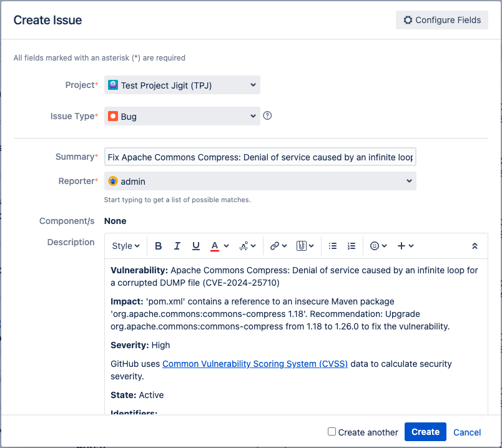Open the Project dropdown
Viewport: 502px width, 448px height.
[182, 85]
